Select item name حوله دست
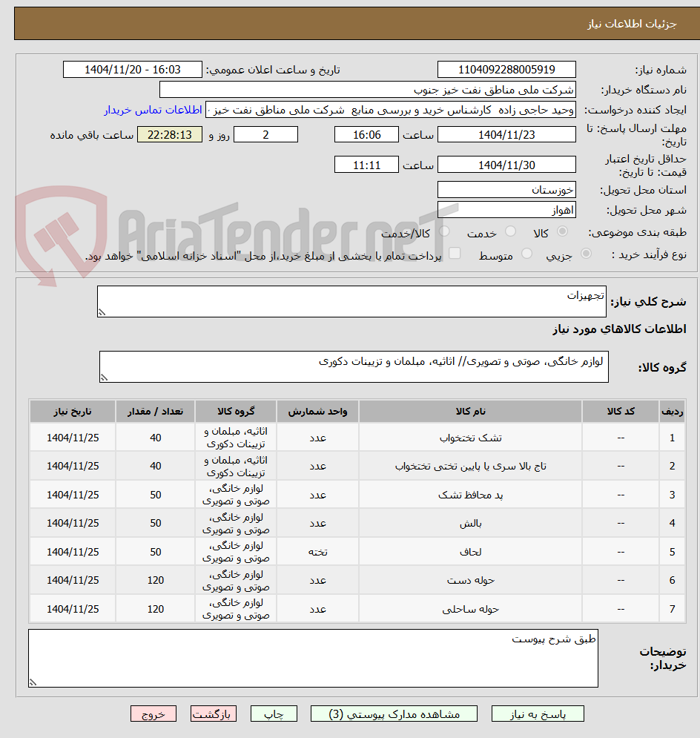Screen dimensions: 700x738 click(470, 580)
